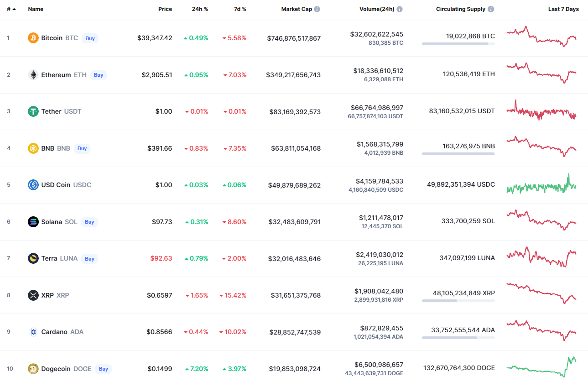Click the Buy button next to Terra
Viewport: 588px width, 382px height.
click(89, 259)
